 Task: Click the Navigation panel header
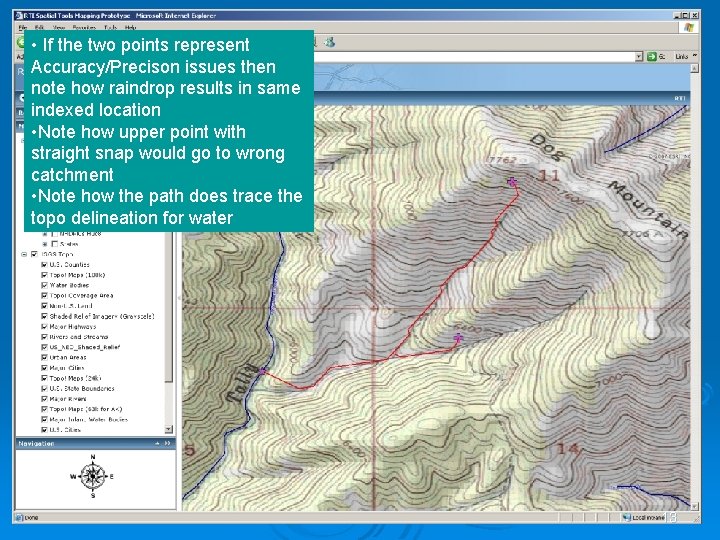[x=95, y=444]
